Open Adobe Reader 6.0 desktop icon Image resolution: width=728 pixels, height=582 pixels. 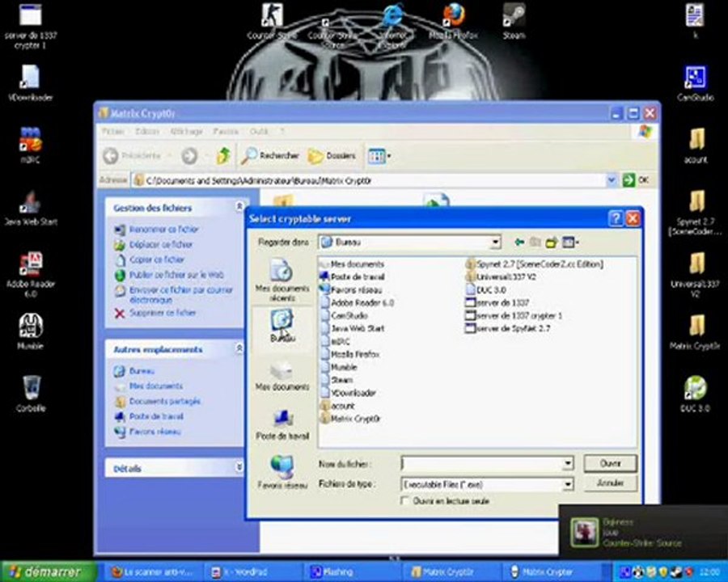[x=31, y=274]
